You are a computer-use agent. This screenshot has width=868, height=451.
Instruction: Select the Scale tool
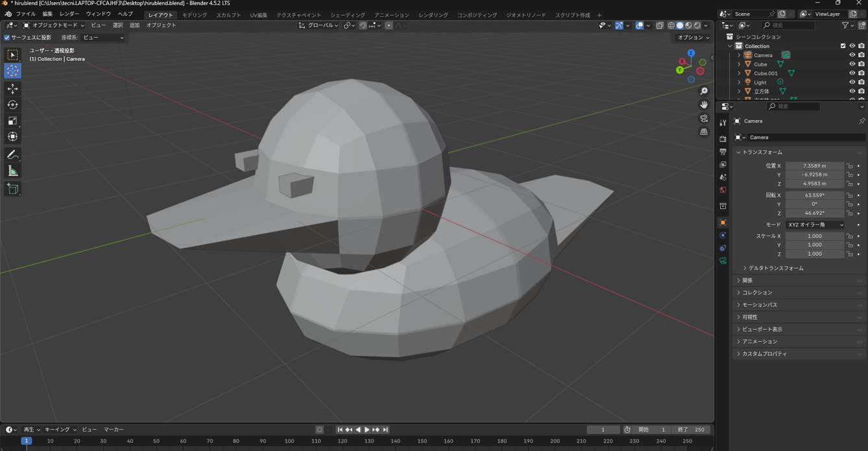point(12,121)
